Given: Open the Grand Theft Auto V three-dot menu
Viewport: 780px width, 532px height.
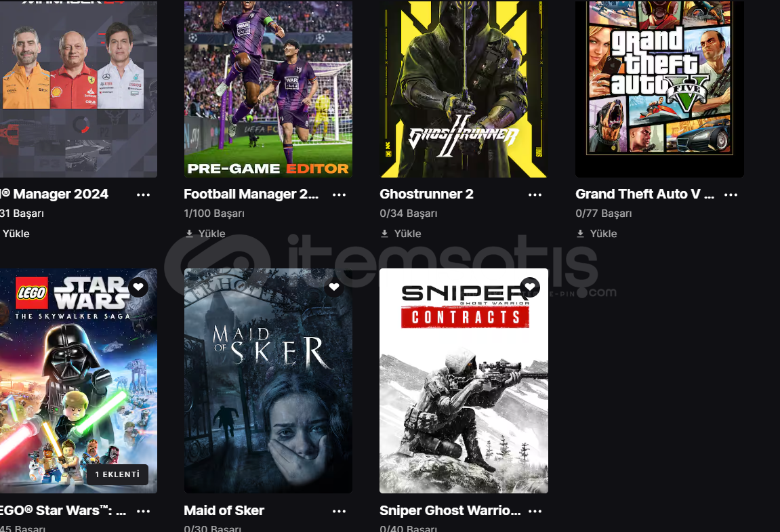Looking at the screenshot, I should 731,195.
